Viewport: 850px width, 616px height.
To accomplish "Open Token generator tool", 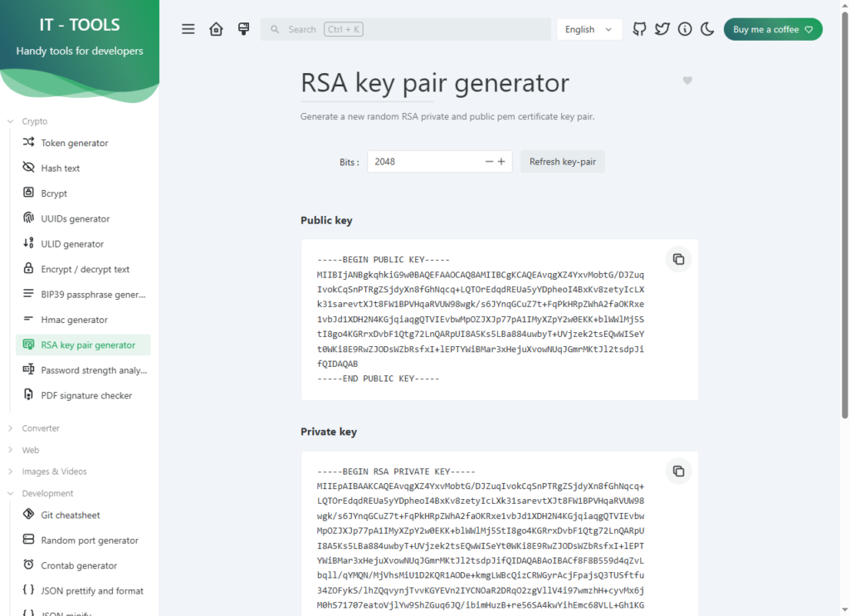I will (x=75, y=143).
